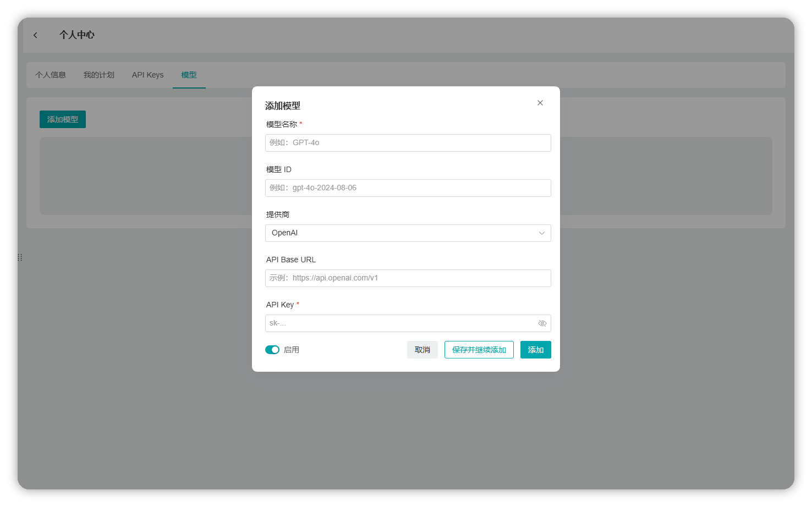This screenshot has width=812, height=507.
Task: Open the API Keys tab
Action: coord(147,75)
